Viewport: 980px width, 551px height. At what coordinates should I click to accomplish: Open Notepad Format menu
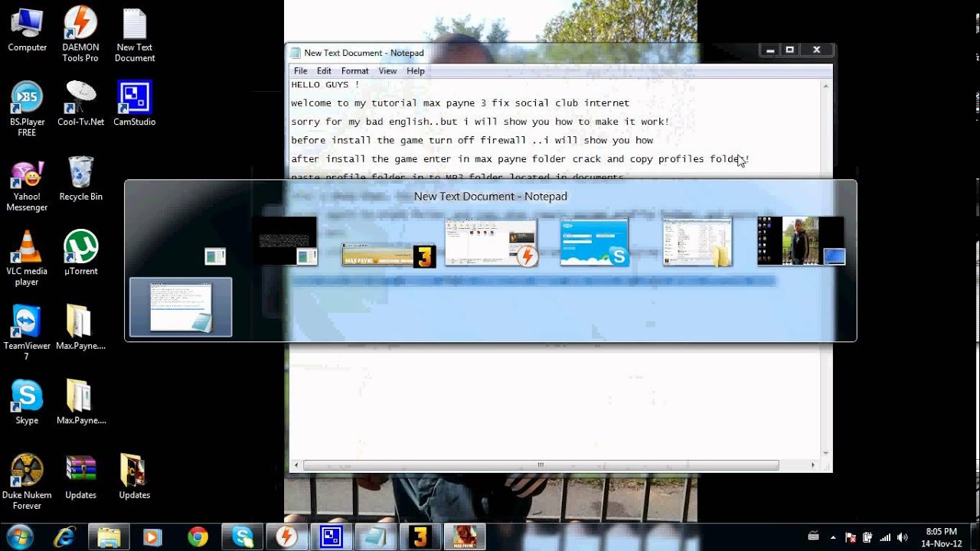(354, 71)
